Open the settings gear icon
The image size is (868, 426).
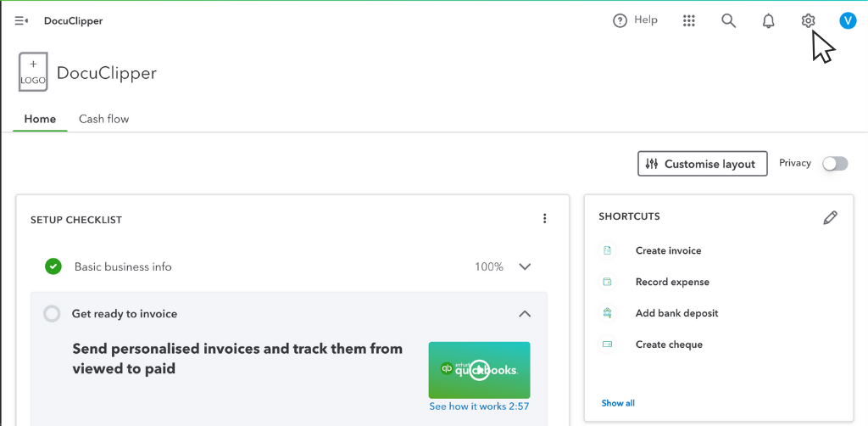(808, 21)
